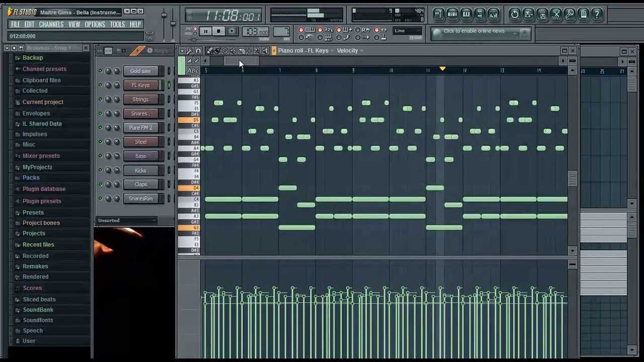This screenshot has height=362, width=644.
Task: Select the Kicks channel button
Action: point(140,170)
